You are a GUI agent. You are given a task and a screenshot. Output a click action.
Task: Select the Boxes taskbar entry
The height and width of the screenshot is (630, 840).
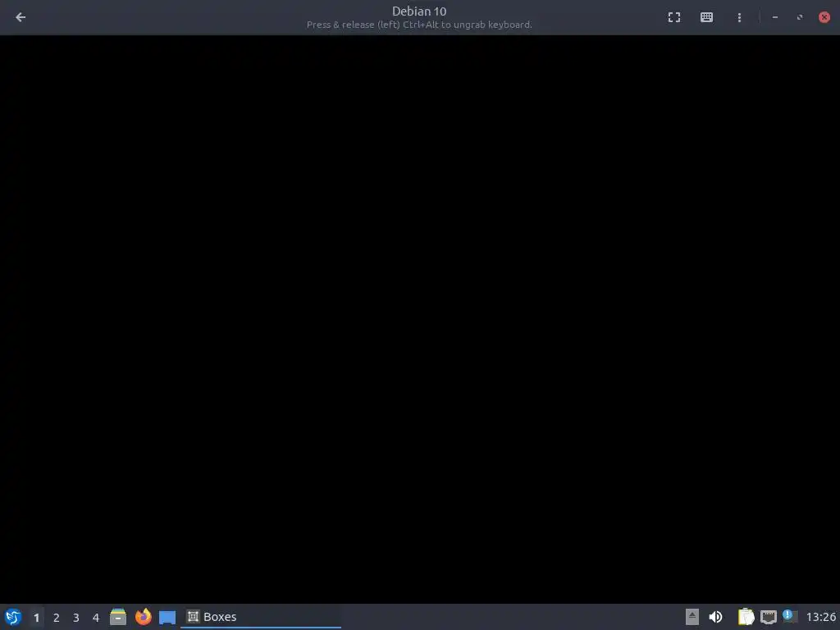260,617
